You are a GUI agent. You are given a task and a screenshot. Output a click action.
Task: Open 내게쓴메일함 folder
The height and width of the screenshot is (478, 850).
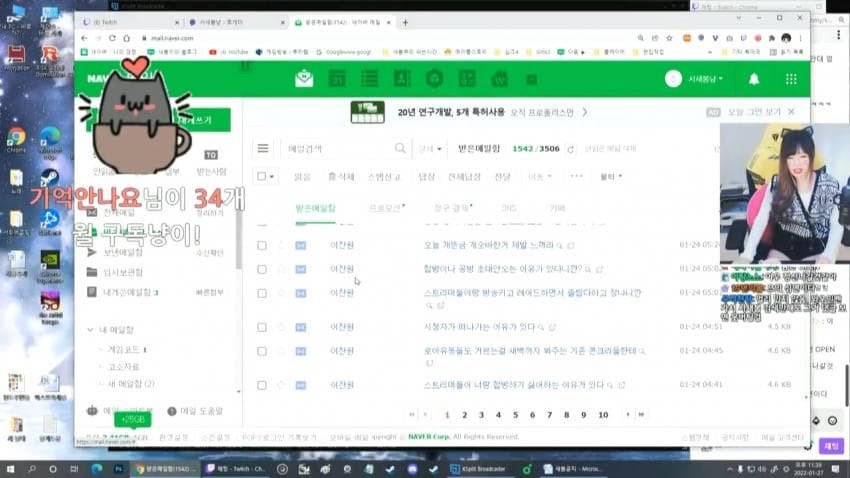click(x=126, y=292)
